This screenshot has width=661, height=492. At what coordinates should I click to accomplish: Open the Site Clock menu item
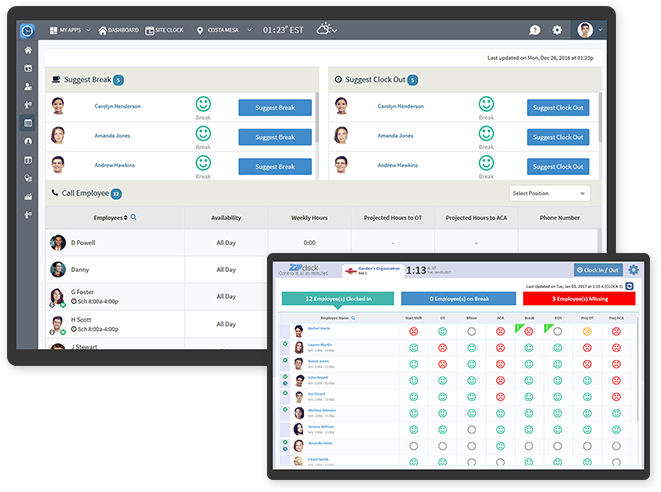pyautogui.click(x=164, y=30)
